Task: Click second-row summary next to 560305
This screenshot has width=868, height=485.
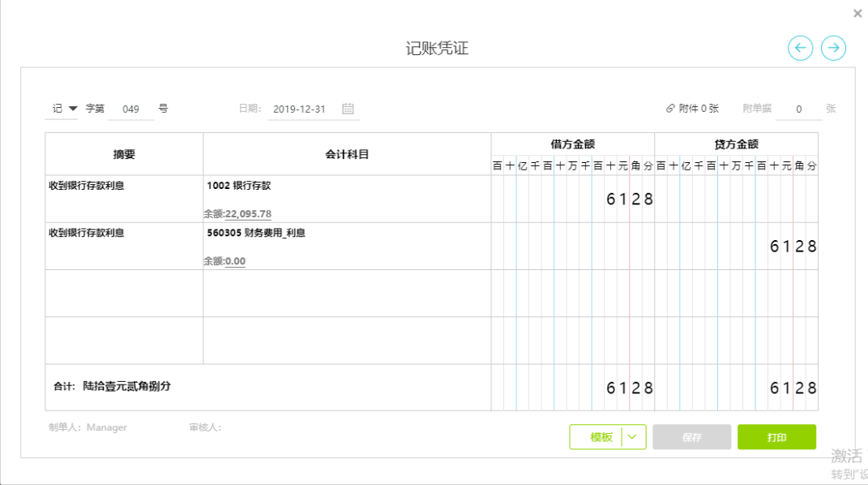Action: 87,233
